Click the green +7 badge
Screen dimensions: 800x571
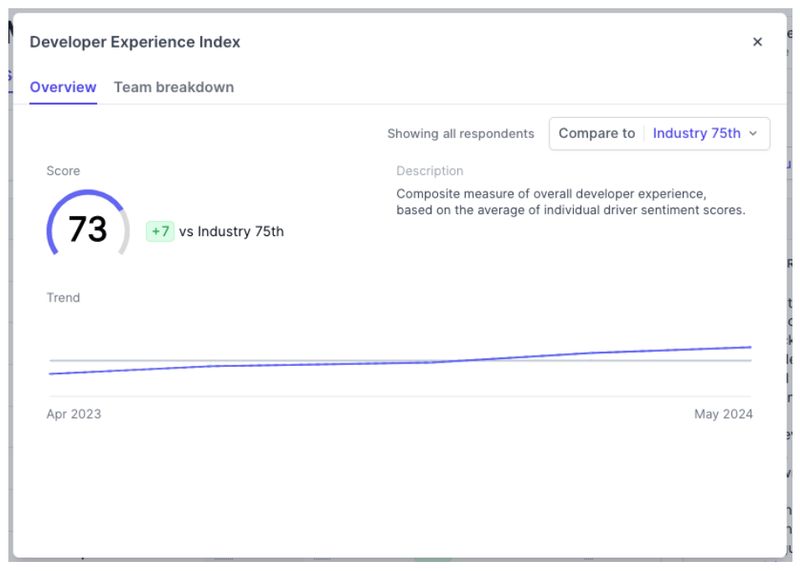coord(160,232)
